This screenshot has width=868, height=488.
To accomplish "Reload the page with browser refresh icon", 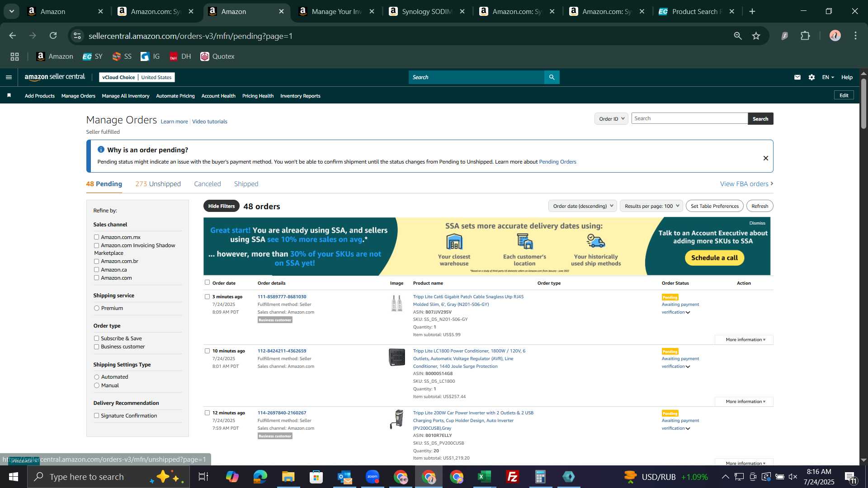I will click(53, 36).
